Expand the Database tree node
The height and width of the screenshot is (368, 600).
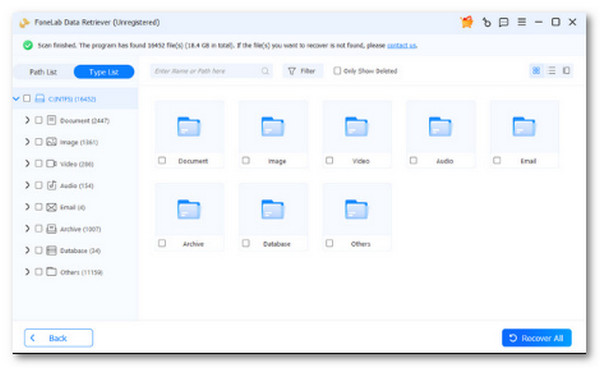[x=27, y=250]
